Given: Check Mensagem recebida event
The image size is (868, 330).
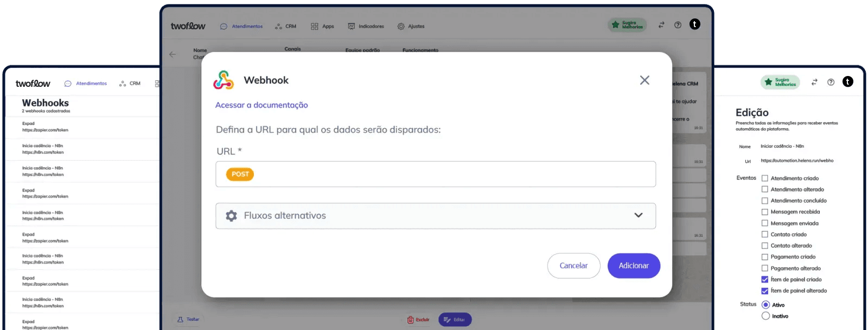Looking at the screenshot, I should 765,212.
